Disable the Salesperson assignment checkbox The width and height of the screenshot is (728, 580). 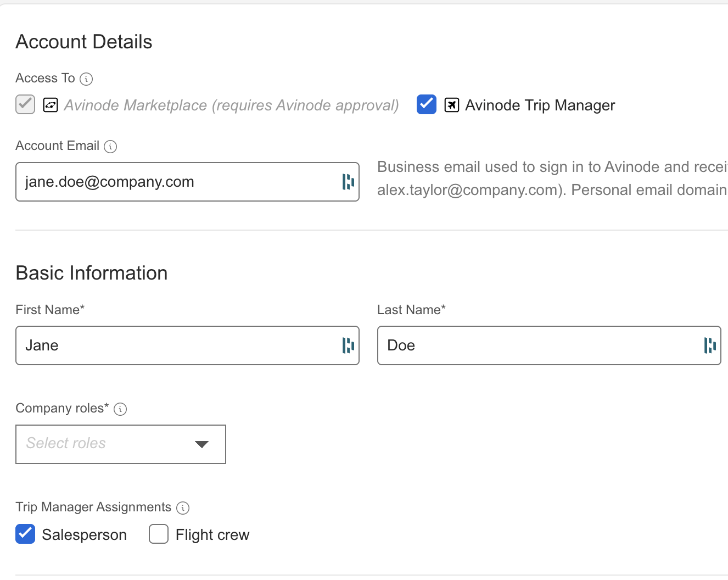pos(25,534)
